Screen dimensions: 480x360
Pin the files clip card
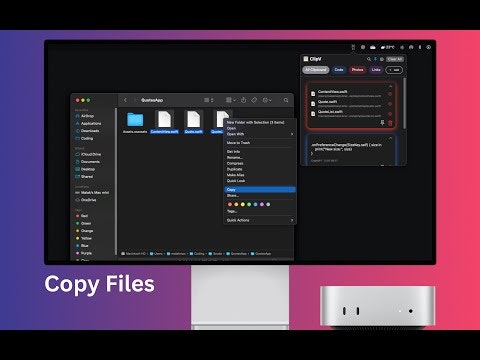point(382,123)
